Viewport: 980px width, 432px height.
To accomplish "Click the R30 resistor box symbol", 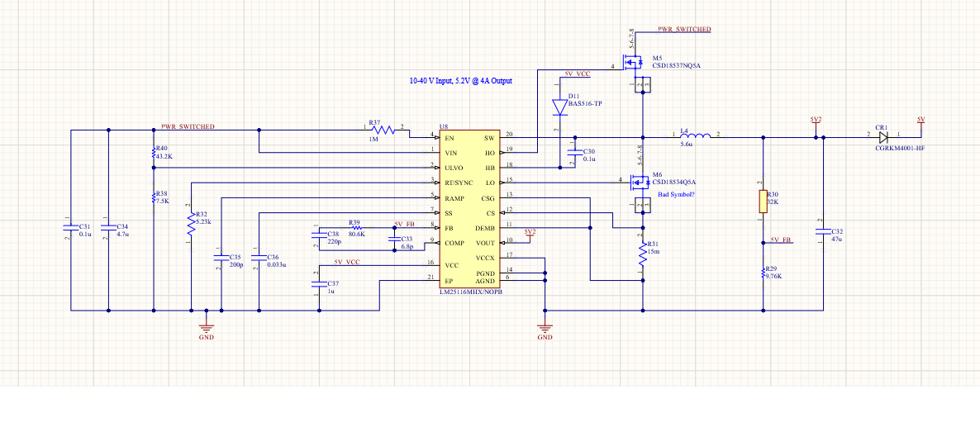I will [764, 201].
